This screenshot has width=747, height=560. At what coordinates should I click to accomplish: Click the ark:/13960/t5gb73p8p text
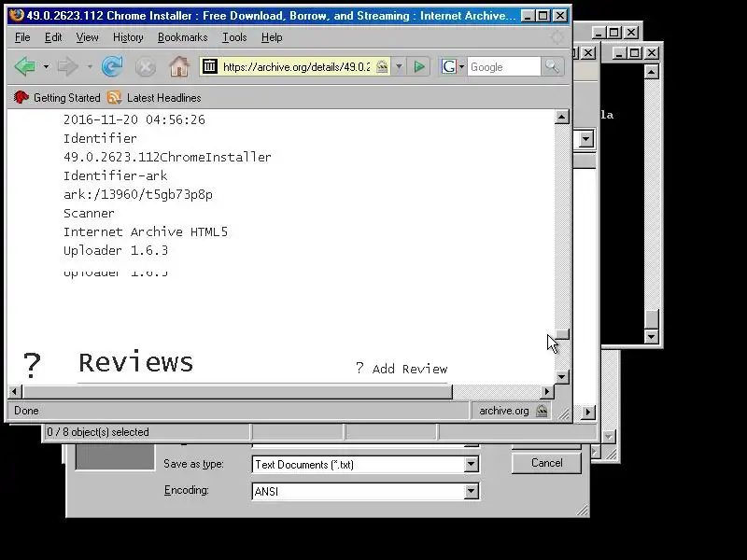(138, 194)
